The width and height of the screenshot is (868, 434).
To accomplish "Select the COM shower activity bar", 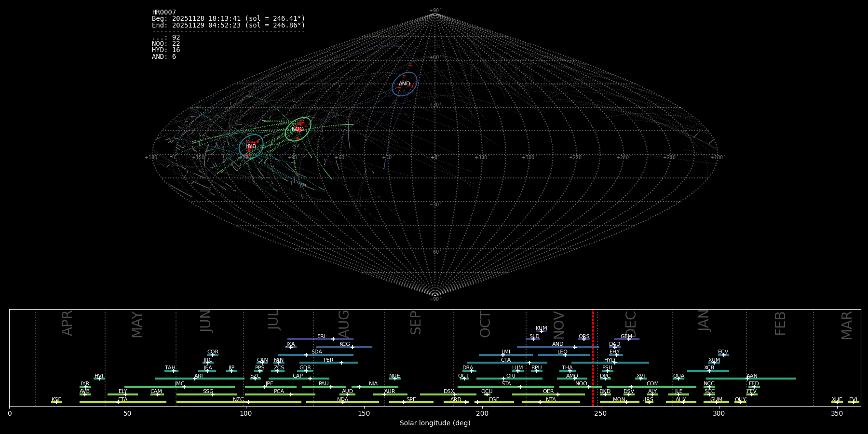I will [x=665, y=387].
